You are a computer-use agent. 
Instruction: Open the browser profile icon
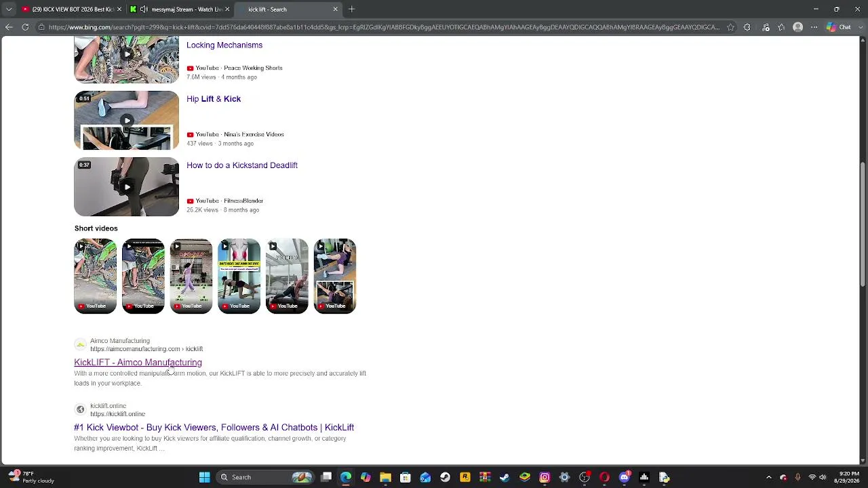coord(798,27)
